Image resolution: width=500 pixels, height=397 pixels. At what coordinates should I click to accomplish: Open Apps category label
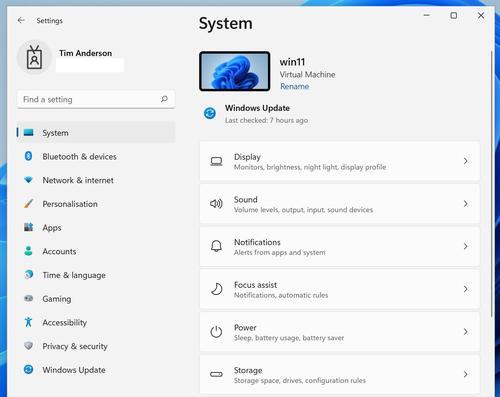click(52, 228)
